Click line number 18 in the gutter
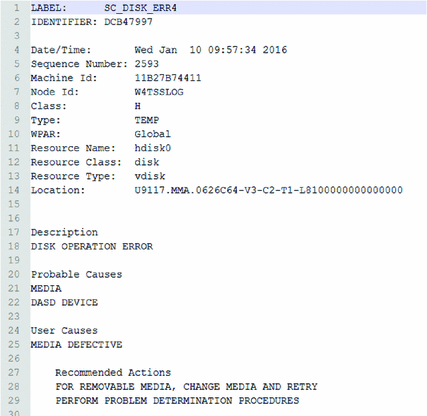Image resolution: width=427 pixels, height=416 pixels. pyautogui.click(x=14, y=246)
